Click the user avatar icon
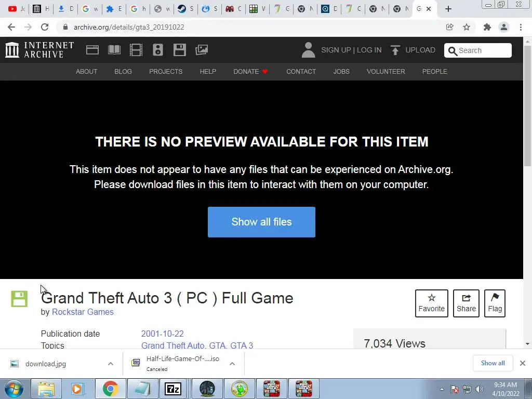The image size is (532, 399). pos(308,50)
